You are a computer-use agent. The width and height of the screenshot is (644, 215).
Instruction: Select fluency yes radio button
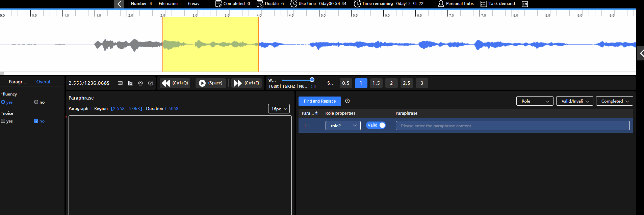(x=3, y=102)
